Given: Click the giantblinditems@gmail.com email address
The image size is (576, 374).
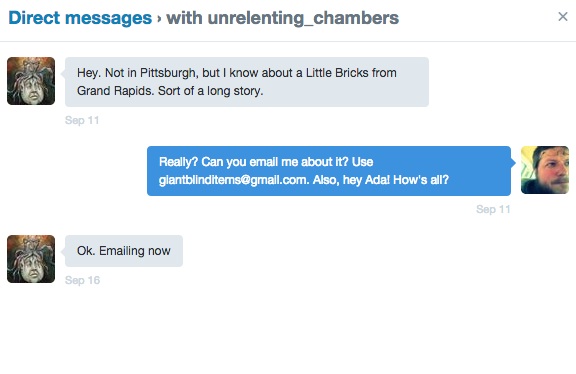Looking at the screenshot, I should click(x=233, y=180).
